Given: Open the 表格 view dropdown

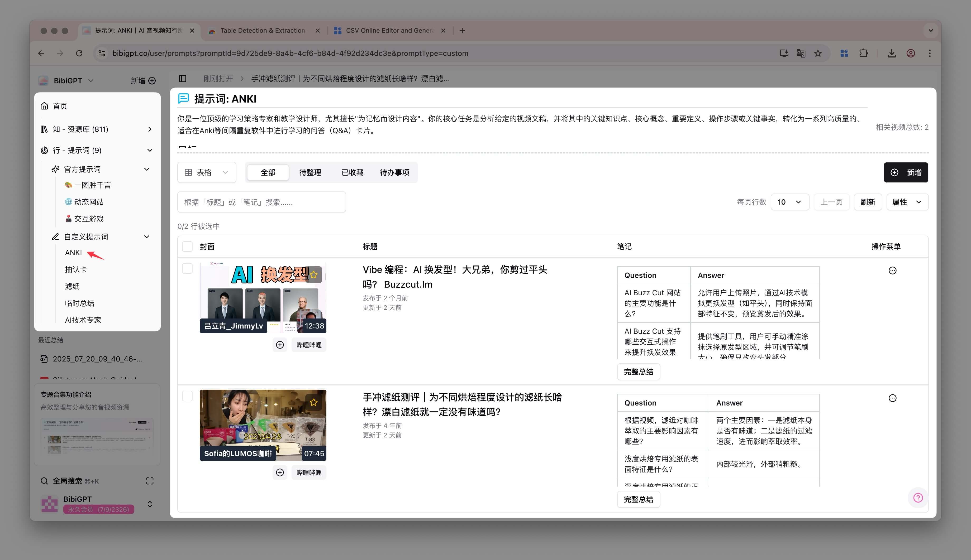Looking at the screenshot, I should (x=207, y=172).
